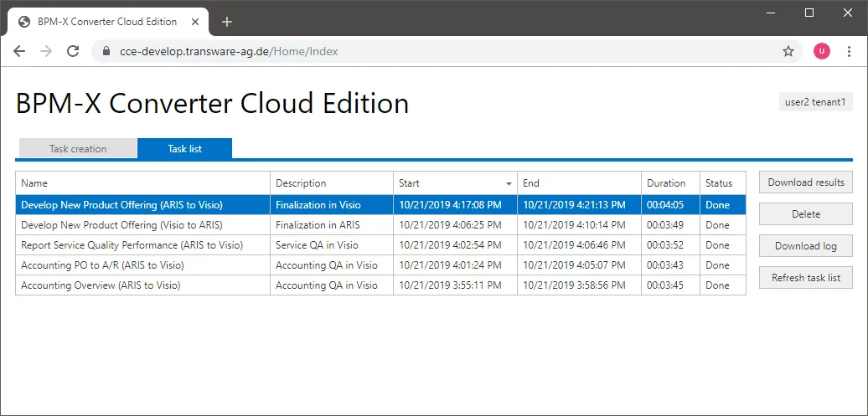Maximize the browser window
This screenshot has height=416, width=868.
[809, 13]
